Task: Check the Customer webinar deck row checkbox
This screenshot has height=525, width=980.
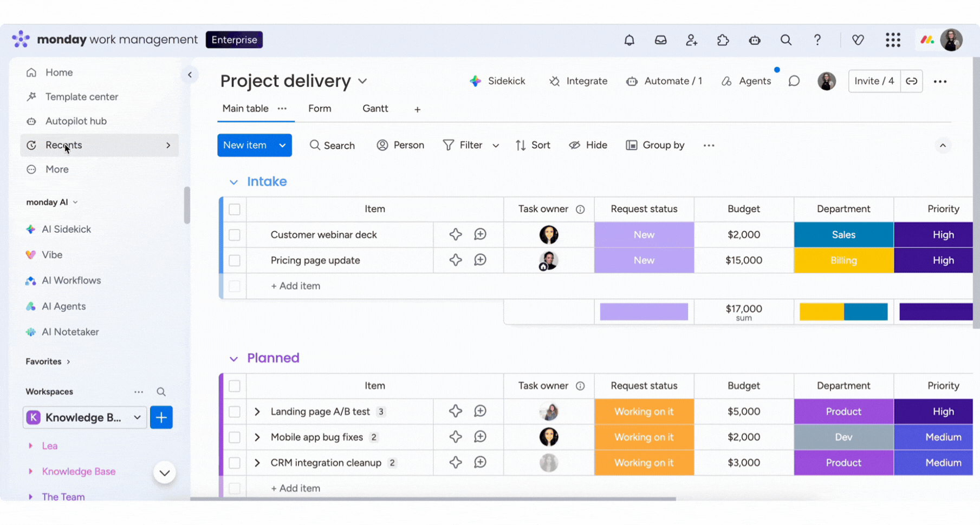Action: coord(234,235)
